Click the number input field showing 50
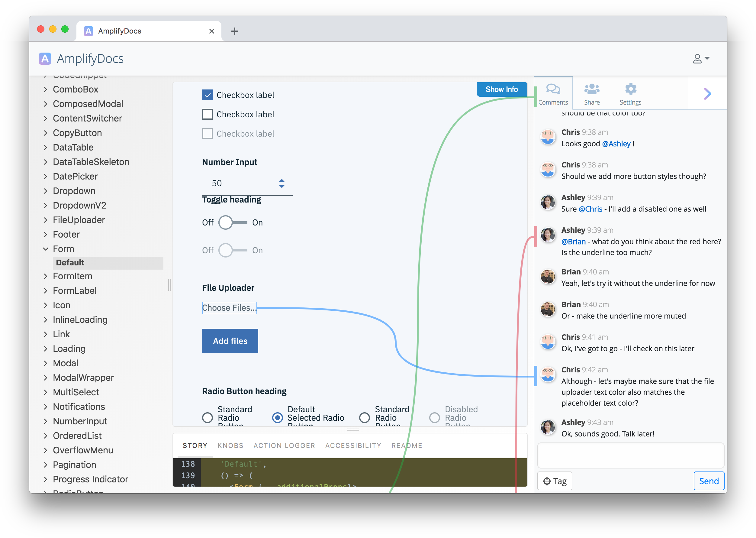Viewport: 756px width, 538px height. point(247,183)
